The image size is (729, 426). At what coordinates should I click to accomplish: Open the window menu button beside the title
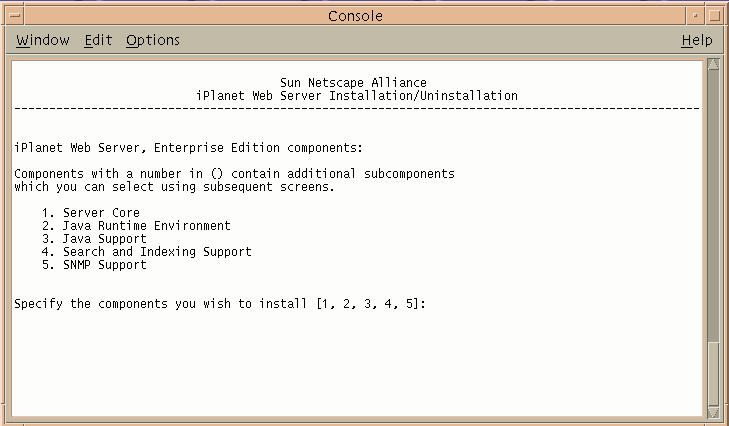(x=11, y=15)
